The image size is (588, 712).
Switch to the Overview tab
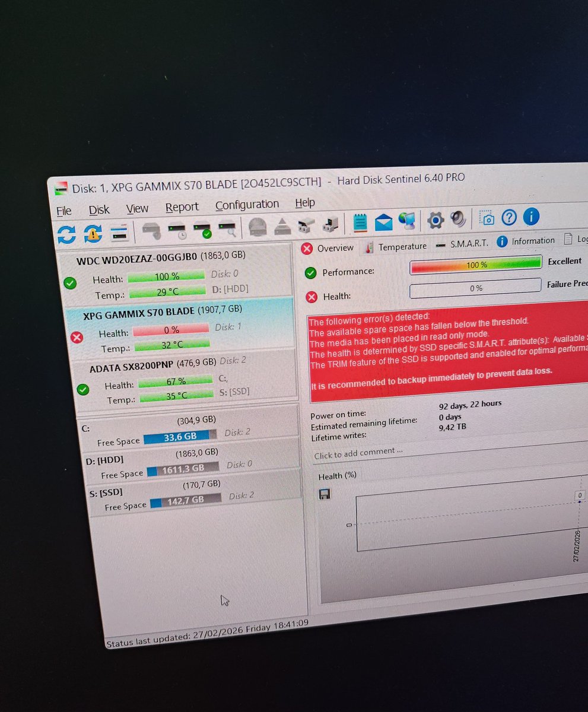pyautogui.click(x=328, y=248)
